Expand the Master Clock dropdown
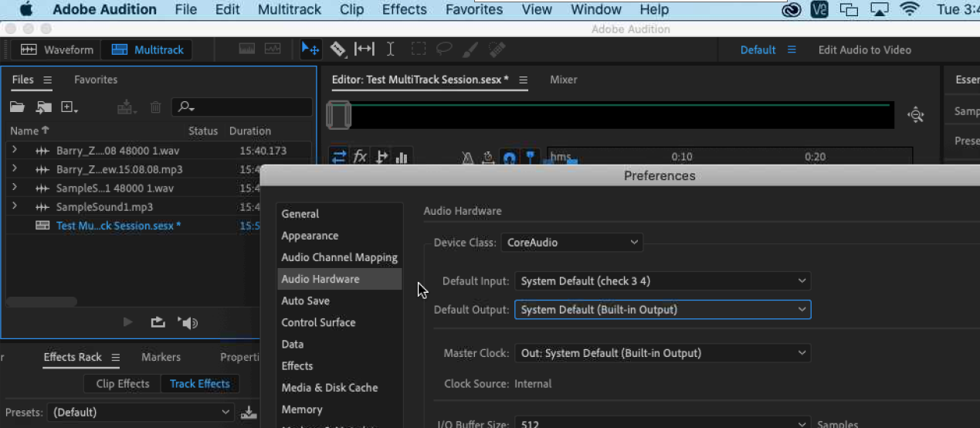980x428 pixels. coord(663,353)
